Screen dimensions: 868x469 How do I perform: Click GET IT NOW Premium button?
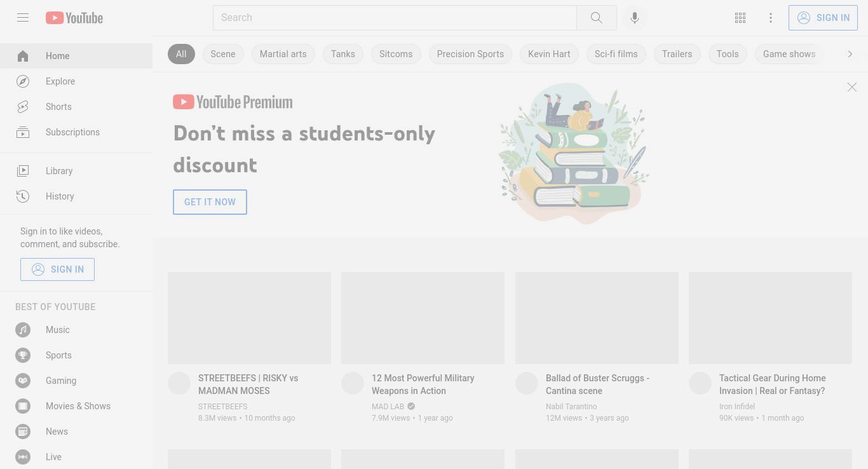pos(210,202)
